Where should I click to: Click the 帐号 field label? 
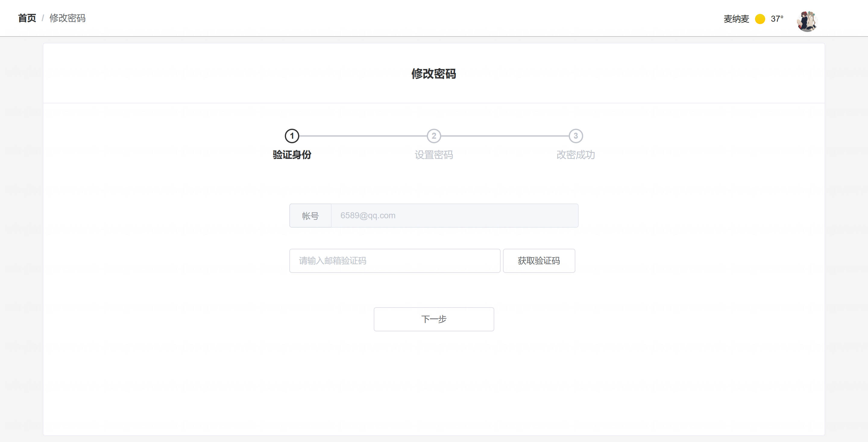pos(310,216)
